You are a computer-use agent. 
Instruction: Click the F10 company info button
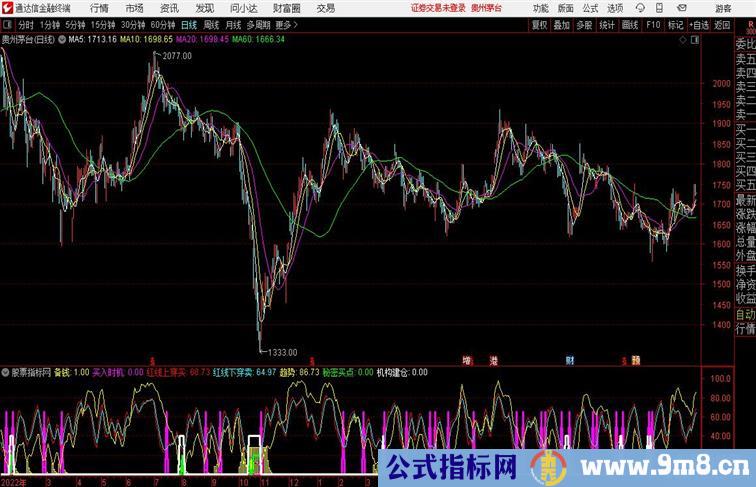click(x=653, y=24)
